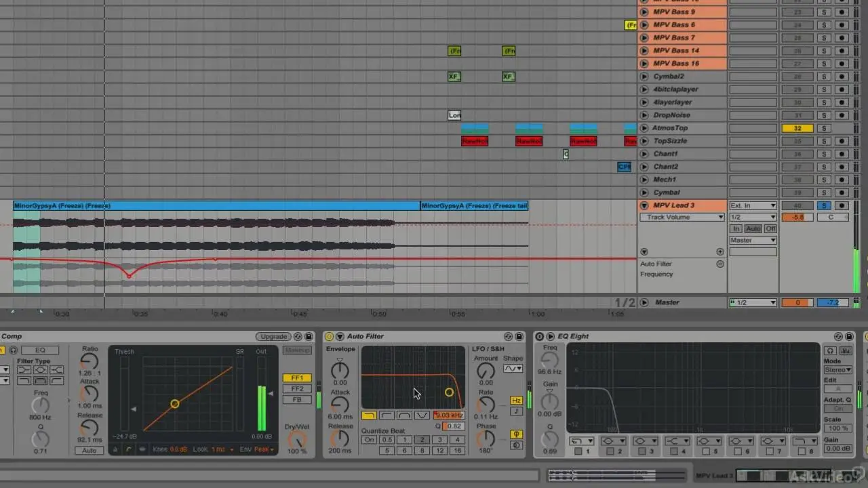This screenshot has width=868, height=488.
Task: Toggle the Auto Filter device on/off
Action: tap(329, 336)
